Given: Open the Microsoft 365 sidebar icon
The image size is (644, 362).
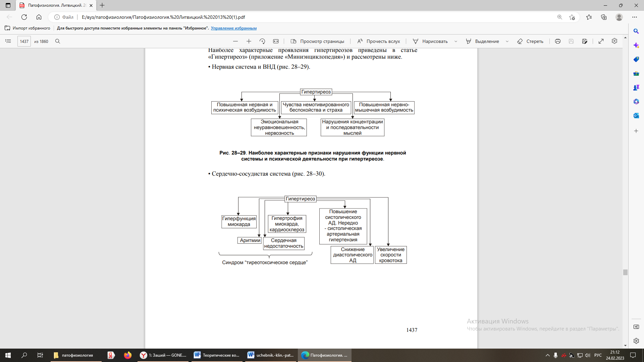Looking at the screenshot, I should [x=636, y=102].
